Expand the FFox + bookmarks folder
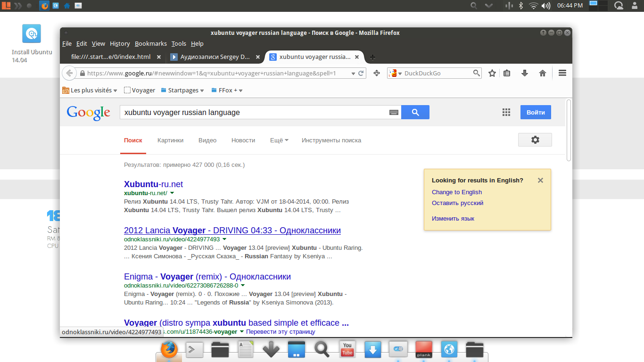 227,90
